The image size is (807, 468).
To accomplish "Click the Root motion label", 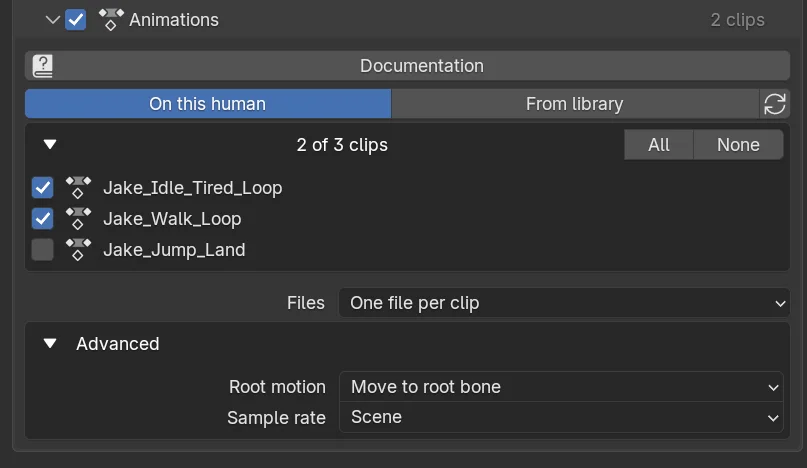I will click(277, 387).
